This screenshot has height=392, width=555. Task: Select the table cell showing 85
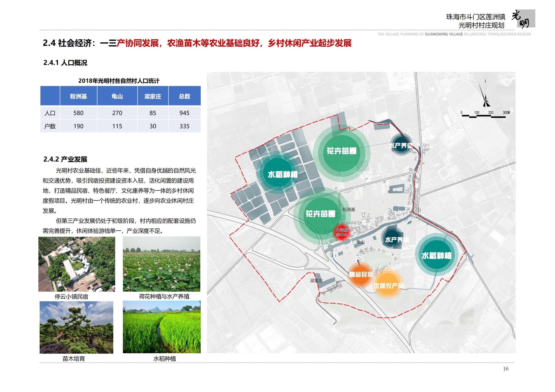153,113
